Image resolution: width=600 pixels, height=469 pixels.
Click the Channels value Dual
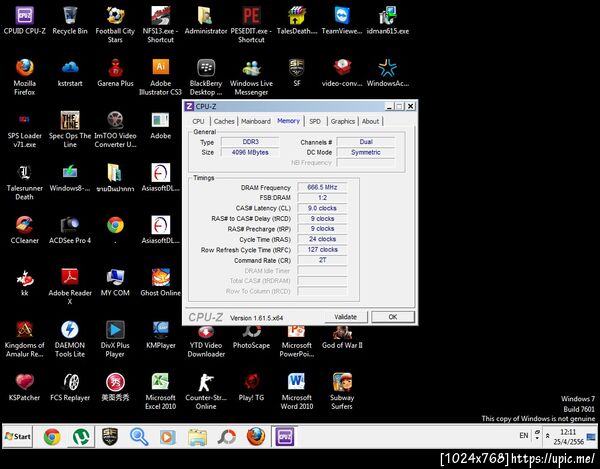[x=366, y=142]
